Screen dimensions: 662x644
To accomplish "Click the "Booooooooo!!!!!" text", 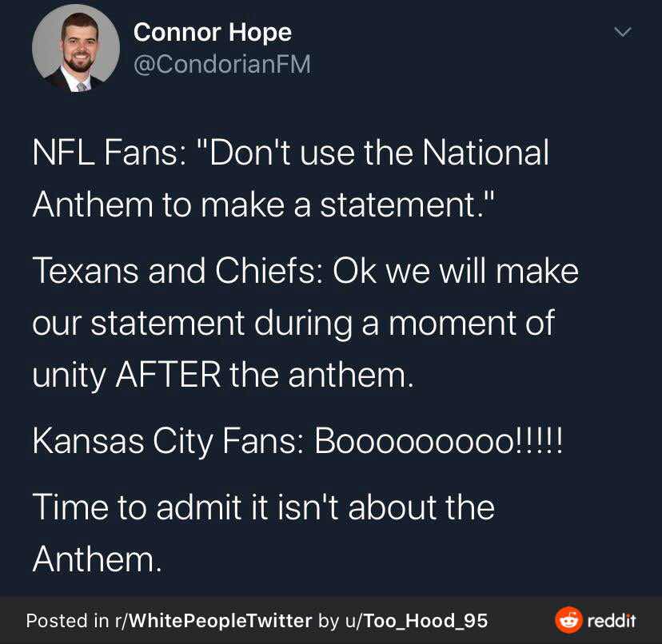I will (x=438, y=440).
